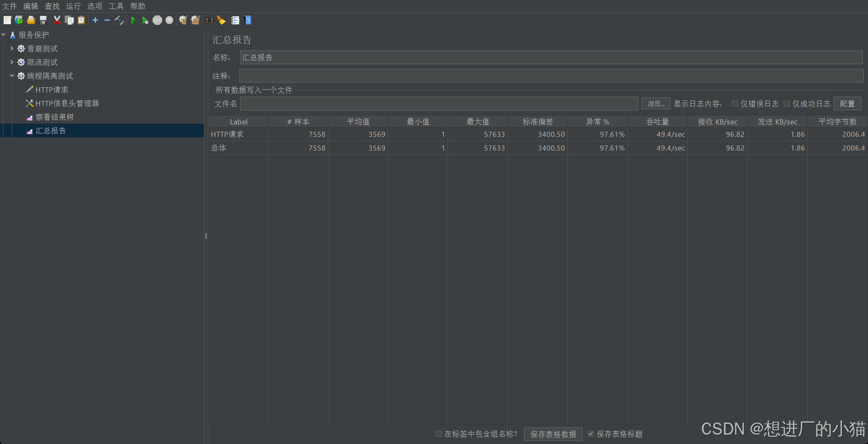Viewport: 868px width, 444px height.
Task: Click the gear icon next to 线程隔离测试
Action: [21, 76]
